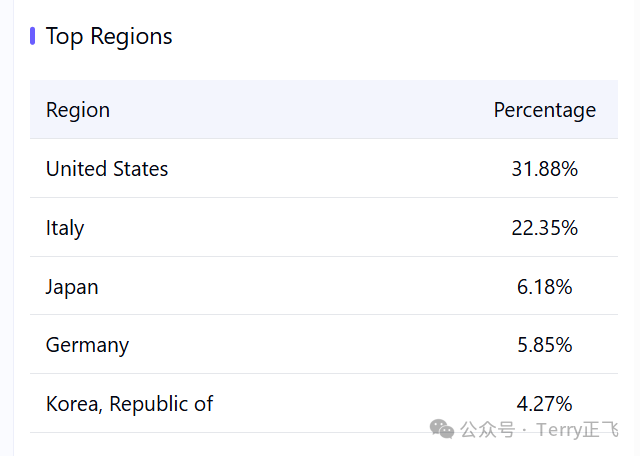Select the Japan region cell
640x456 pixels.
click(x=72, y=287)
